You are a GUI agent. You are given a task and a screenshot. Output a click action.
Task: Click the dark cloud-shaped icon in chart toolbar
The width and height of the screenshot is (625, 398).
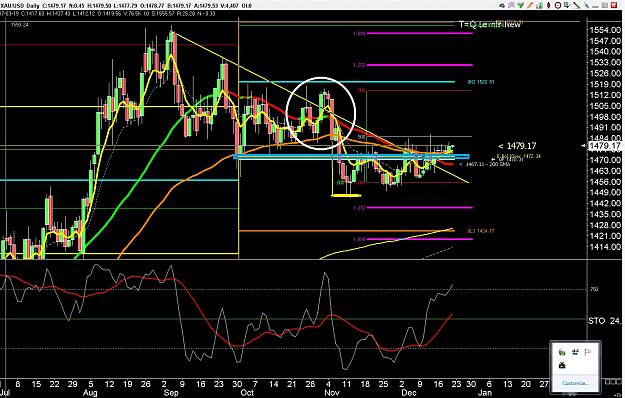[x=502, y=6]
